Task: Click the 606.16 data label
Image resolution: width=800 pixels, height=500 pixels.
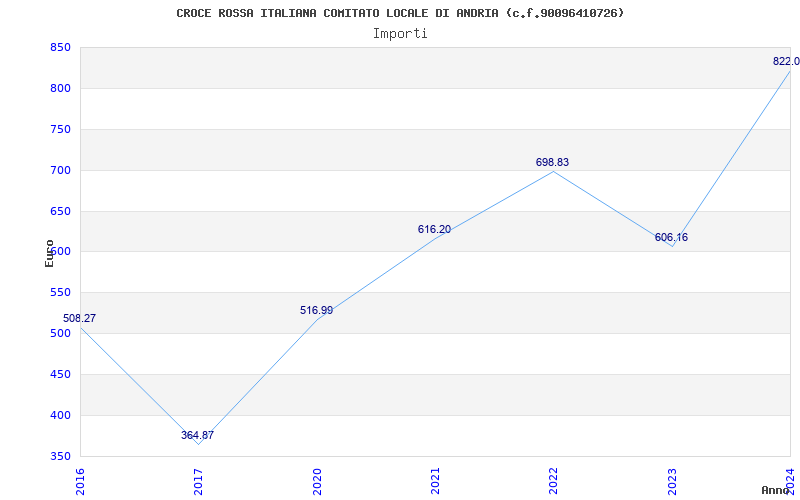Action: 671,237
